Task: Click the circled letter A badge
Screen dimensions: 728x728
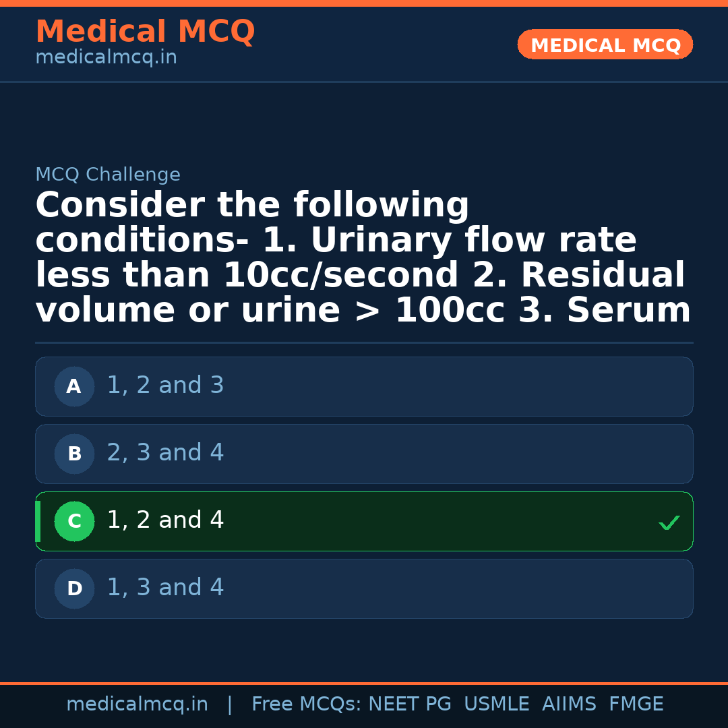Action: point(74,387)
